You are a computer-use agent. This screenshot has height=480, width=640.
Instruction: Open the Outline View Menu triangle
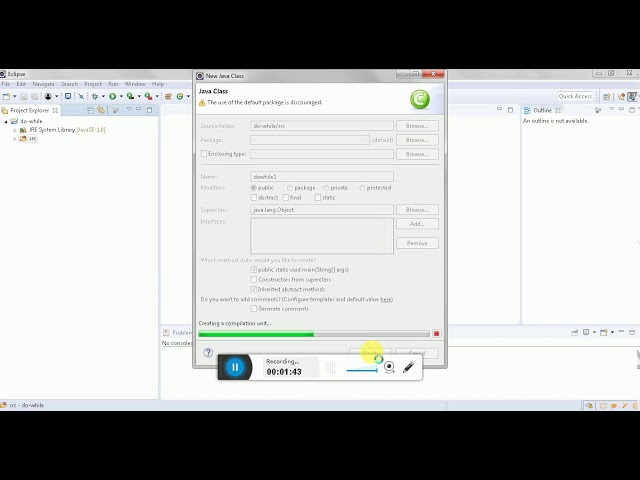pyautogui.click(x=611, y=109)
